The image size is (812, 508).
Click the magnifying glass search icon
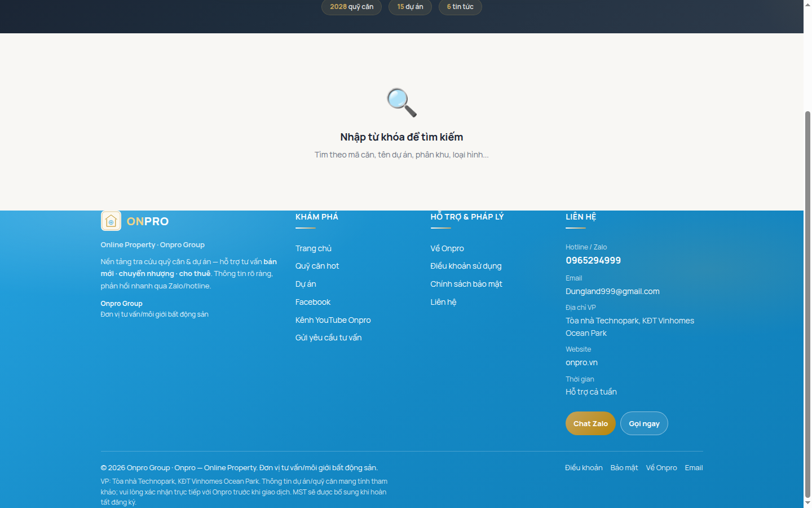click(401, 102)
